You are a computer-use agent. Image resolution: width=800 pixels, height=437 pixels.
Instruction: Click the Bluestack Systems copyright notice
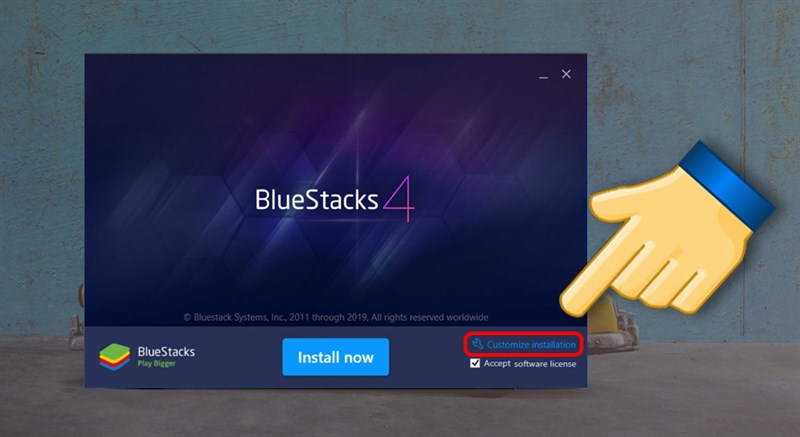tap(336, 317)
